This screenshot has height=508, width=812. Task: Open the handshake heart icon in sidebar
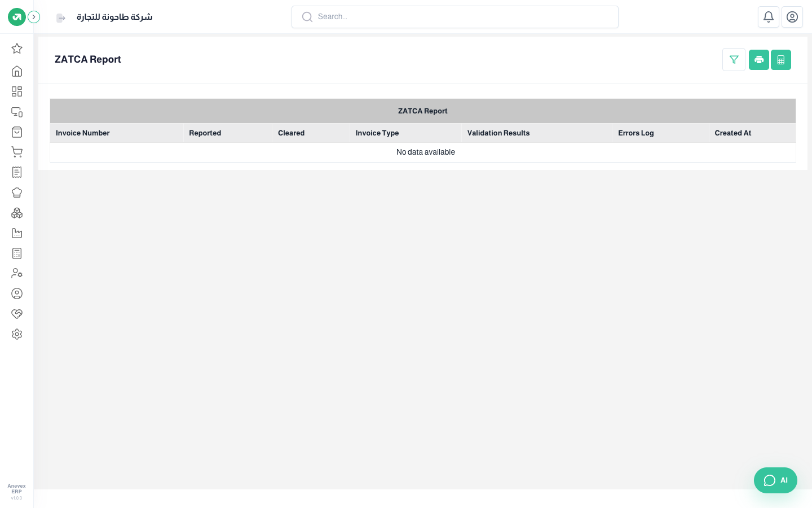tap(17, 314)
